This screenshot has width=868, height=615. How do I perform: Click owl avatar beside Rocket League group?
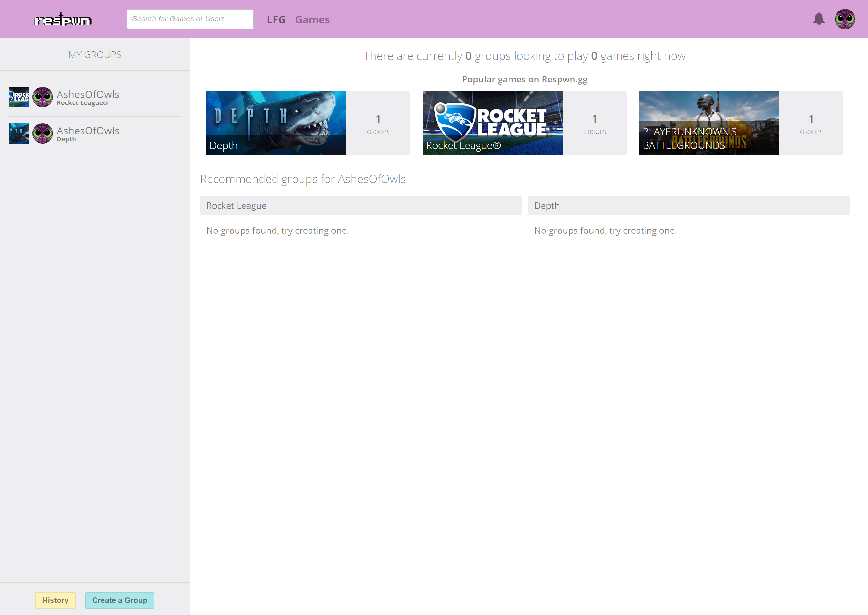click(42, 97)
